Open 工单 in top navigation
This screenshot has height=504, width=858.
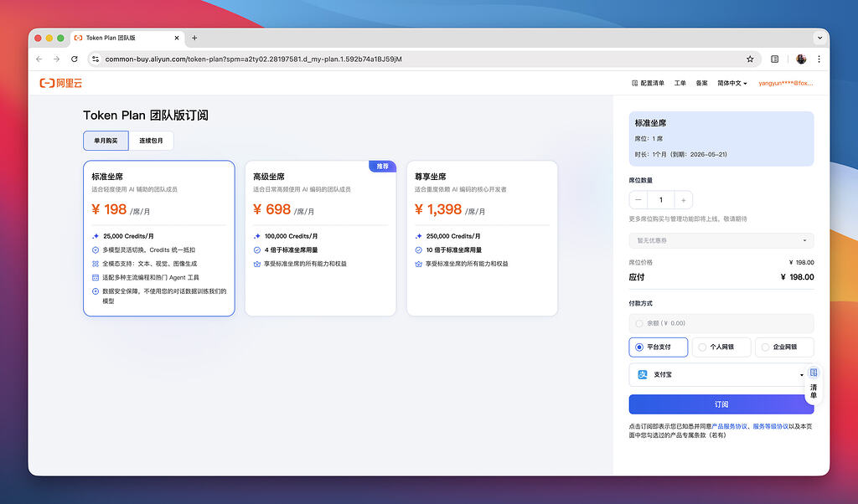[680, 83]
